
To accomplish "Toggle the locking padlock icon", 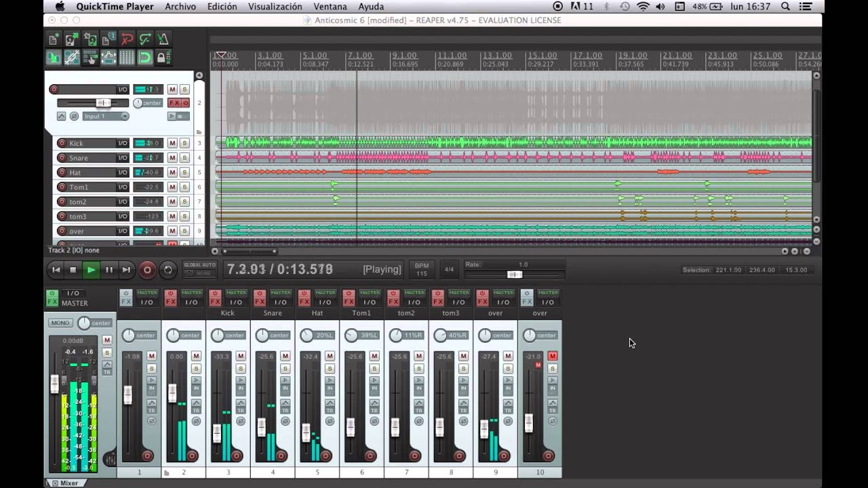I will tap(163, 58).
